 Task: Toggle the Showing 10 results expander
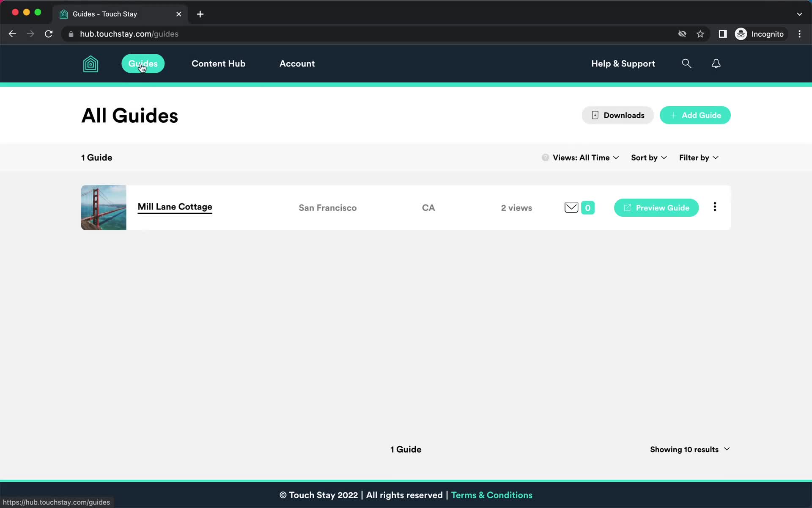click(x=689, y=449)
